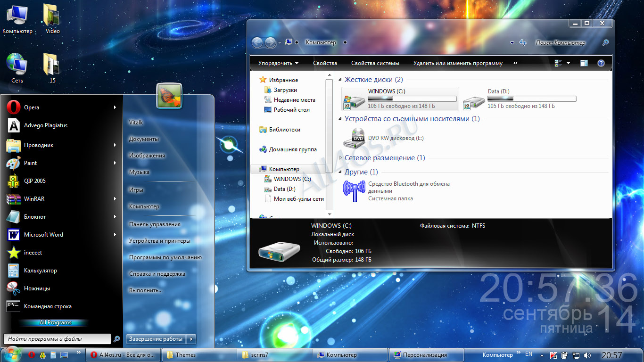This screenshot has width=644, height=362.
Task: Click Выполнить... in Start menu
Action: point(146,290)
